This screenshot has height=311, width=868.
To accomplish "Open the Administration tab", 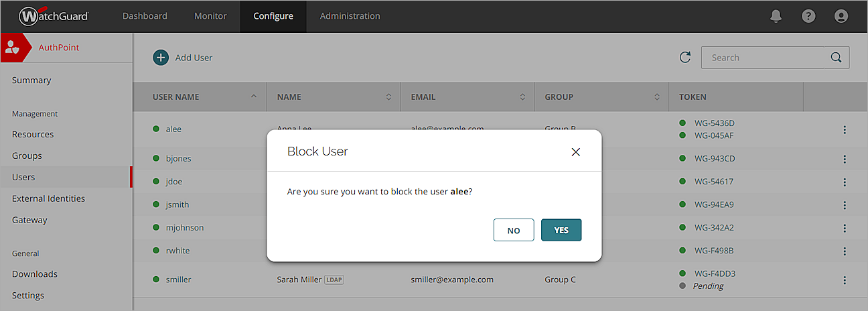I will pyautogui.click(x=350, y=16).
